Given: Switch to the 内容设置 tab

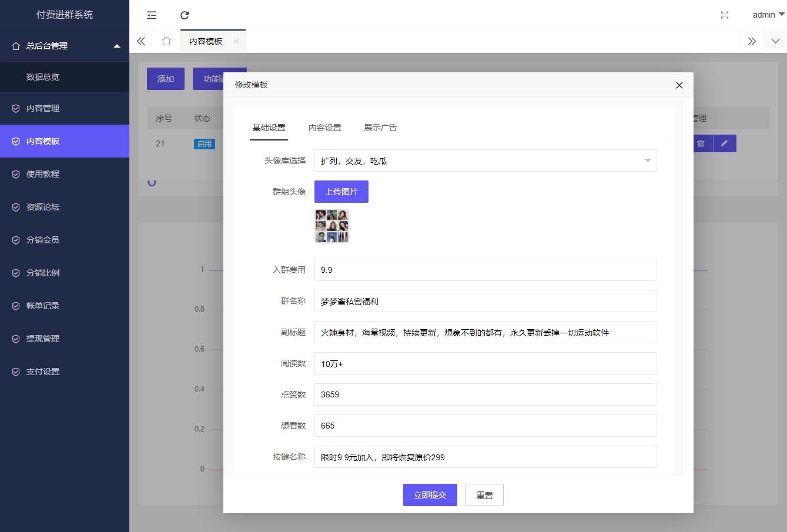Looking at the screenshot, I should (x=324, y=126).
